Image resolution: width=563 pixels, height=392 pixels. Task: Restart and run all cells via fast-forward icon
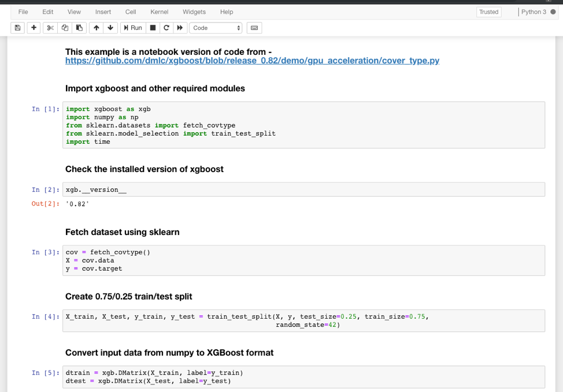(x=180, y=27)
